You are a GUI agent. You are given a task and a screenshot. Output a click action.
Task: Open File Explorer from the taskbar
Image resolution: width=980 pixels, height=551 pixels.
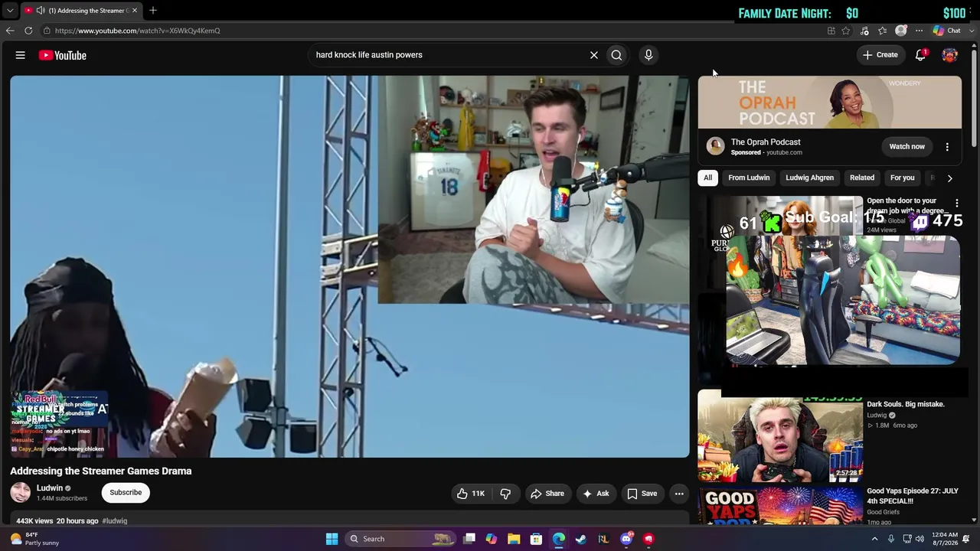514,539
